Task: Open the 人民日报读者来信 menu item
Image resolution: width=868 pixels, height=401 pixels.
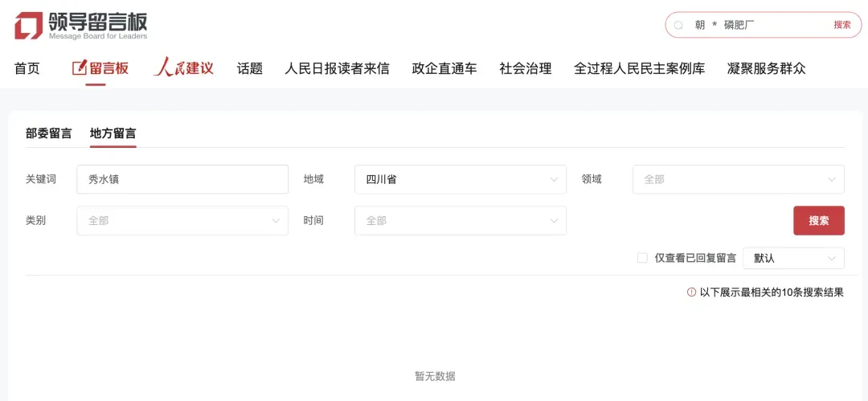Action: pos(337,68)
